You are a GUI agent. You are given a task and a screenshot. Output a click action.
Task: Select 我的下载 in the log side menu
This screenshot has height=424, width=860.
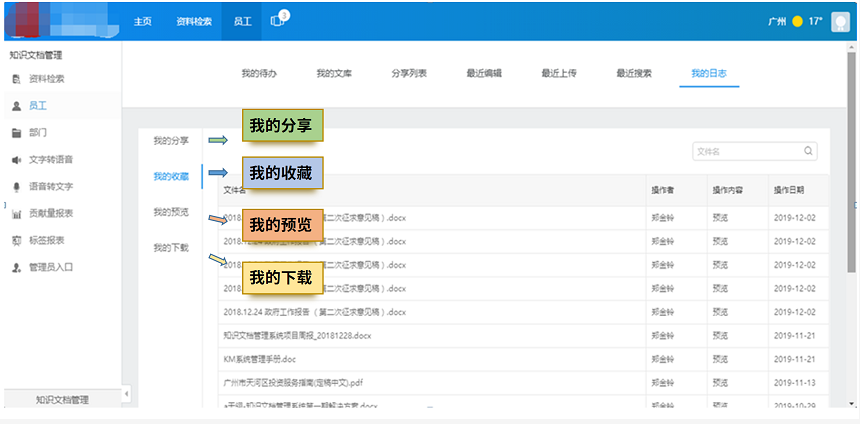pos(171,247)
